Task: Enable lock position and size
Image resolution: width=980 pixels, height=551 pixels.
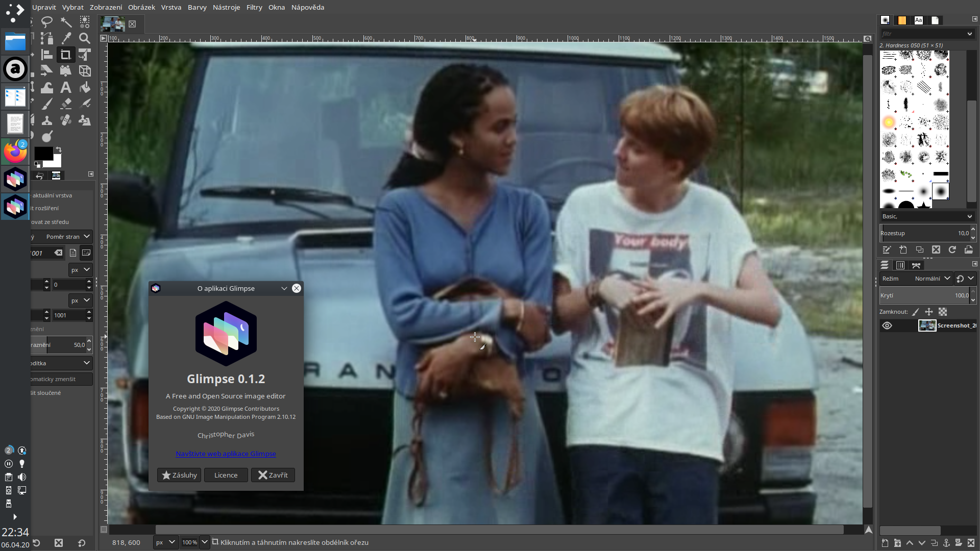Action: (929, 312)
